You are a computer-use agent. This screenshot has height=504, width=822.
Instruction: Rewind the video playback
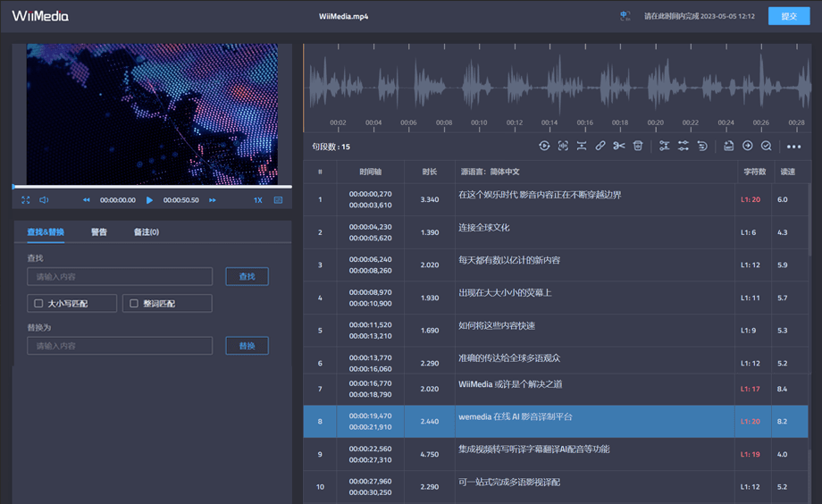[86, 200]
